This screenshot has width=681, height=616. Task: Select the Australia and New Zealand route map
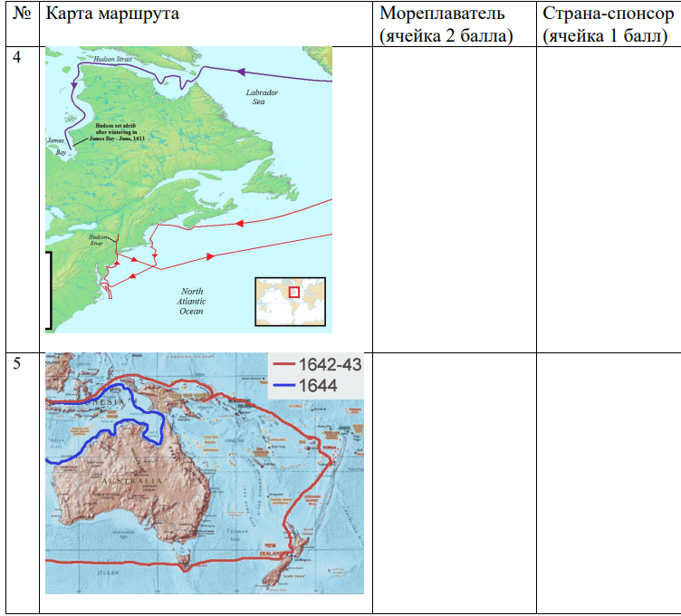pos(204,473)
